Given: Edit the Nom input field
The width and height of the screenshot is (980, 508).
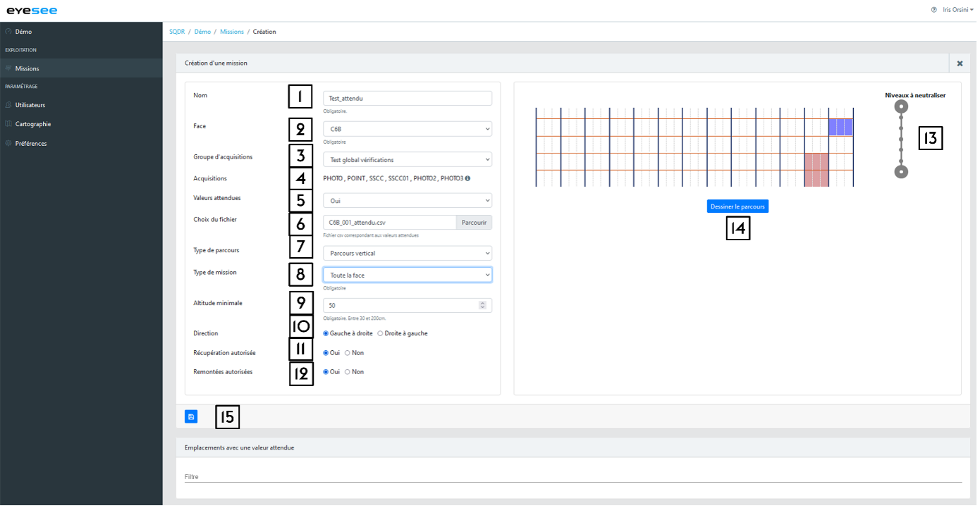Looking at the screenshot, I should [407, 99].
